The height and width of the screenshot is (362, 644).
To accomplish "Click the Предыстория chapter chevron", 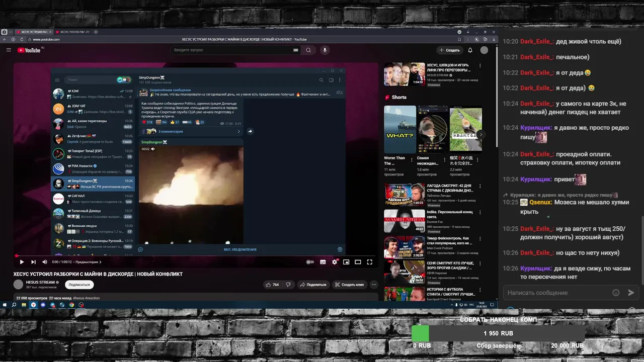I will tap(100, 262).
